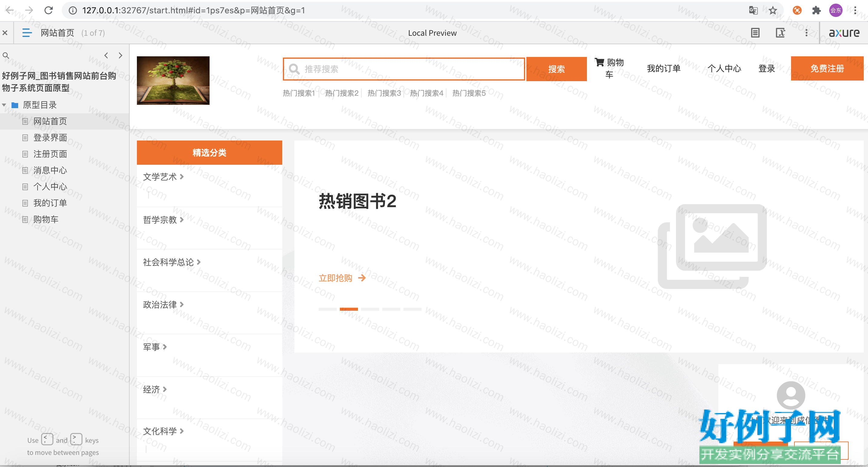Screen dimensions: 868x467
Task: Open 个人中心 in the header
Action: [x=724, y=68]
